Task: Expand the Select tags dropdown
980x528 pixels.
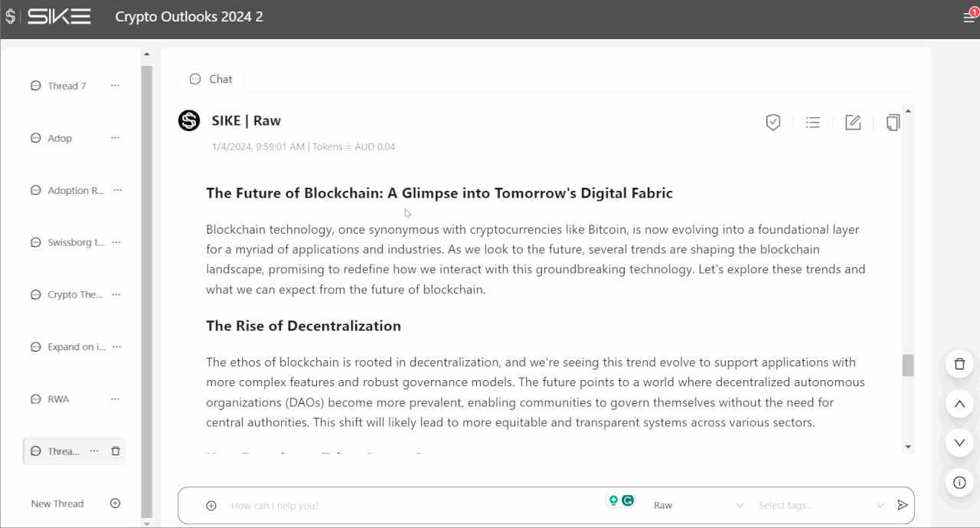Action: (821, 506)
